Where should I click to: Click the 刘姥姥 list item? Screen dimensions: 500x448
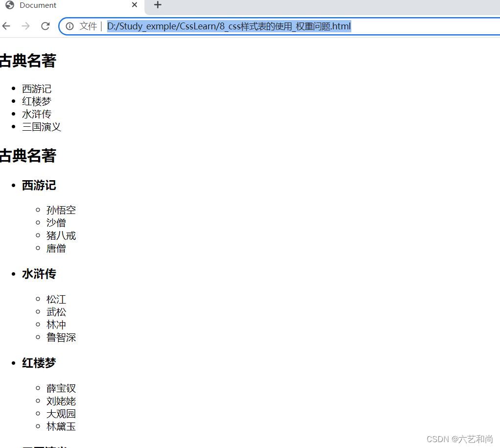(x=61, y=401)
